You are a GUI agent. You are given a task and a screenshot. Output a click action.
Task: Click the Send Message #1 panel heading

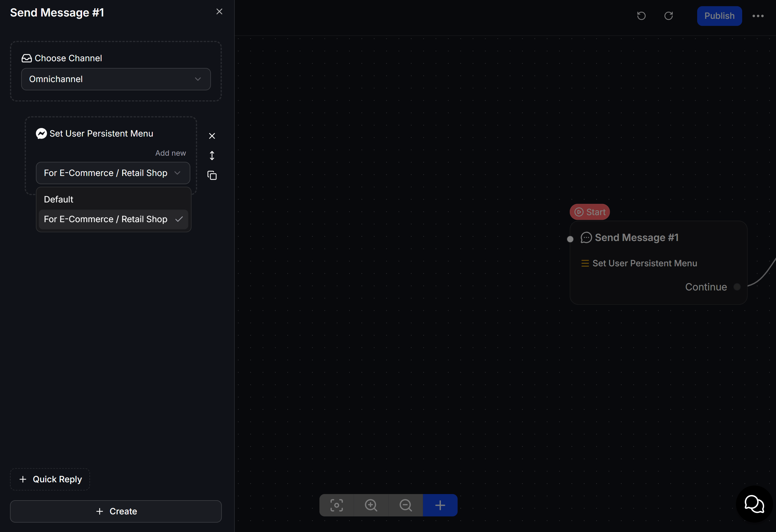(x=57, y=13)
